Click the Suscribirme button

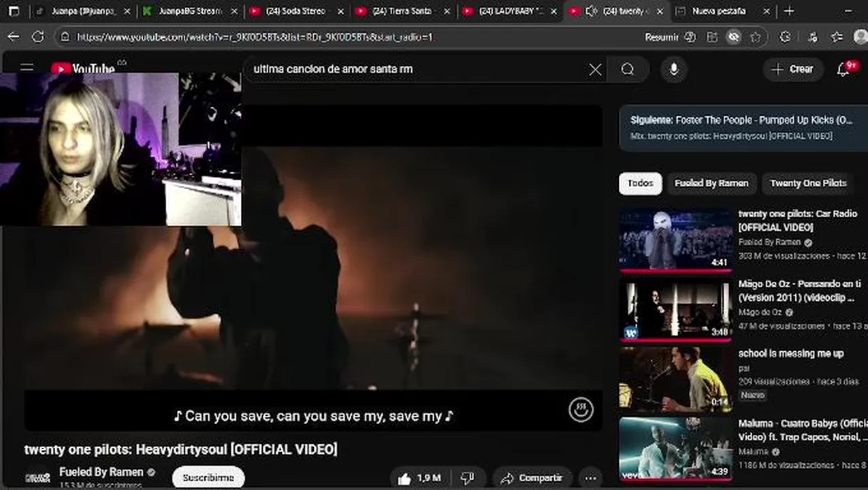[208, 478]
